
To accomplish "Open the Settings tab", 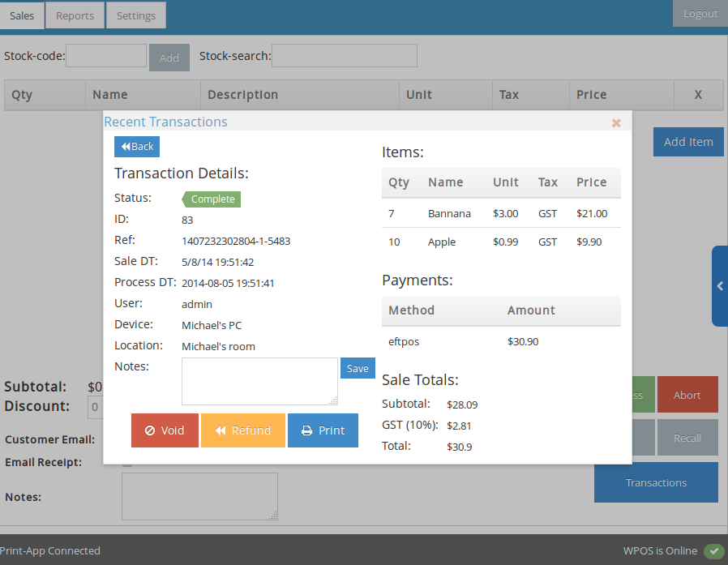I will [136, 15].
